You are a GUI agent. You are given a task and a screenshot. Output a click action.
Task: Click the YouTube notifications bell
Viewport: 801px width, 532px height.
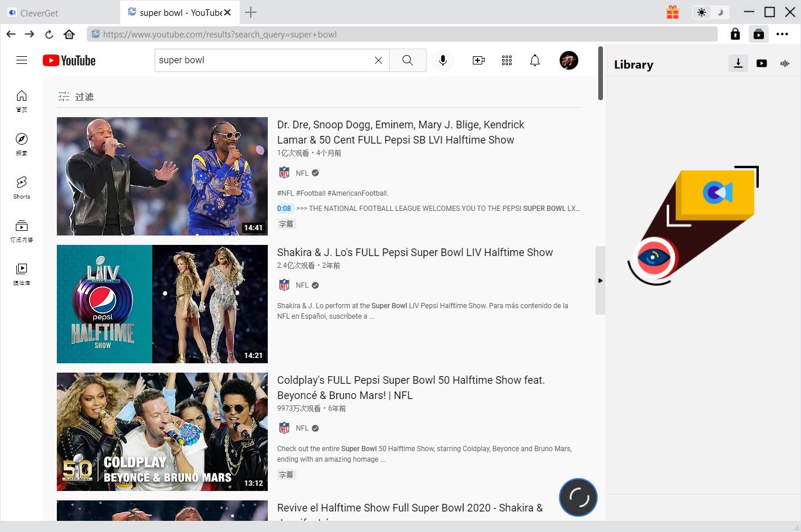535,60
